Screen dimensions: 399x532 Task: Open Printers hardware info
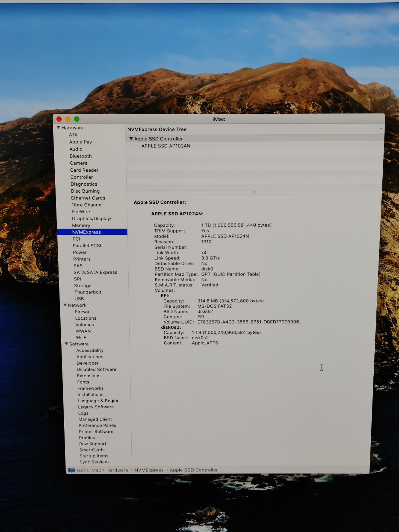click(82, 259)
